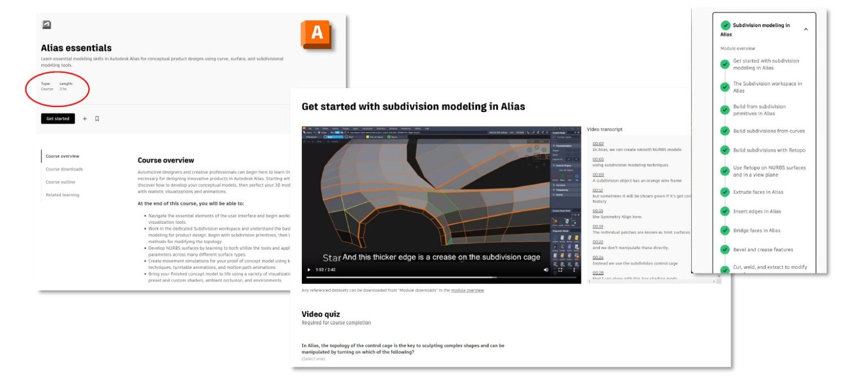Toggle the checkmark for Bridge faces in Alias
Image resolution: width=868 pixels, height=378 pixels.
tap(725, 230)
